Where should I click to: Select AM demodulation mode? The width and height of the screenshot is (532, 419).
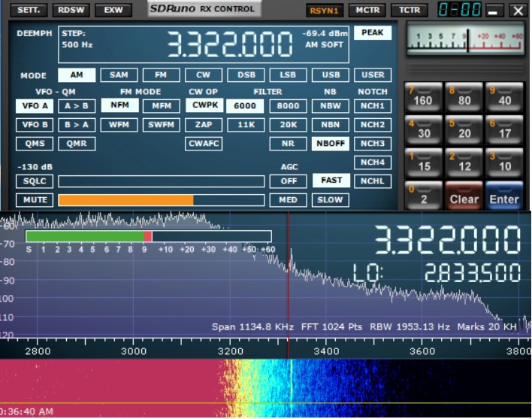point(77,74)
